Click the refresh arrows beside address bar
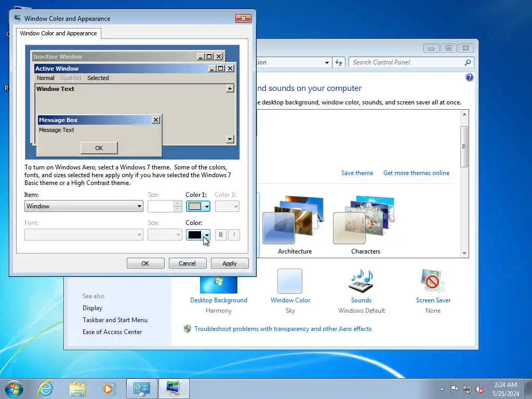 (x=339, y=62)
